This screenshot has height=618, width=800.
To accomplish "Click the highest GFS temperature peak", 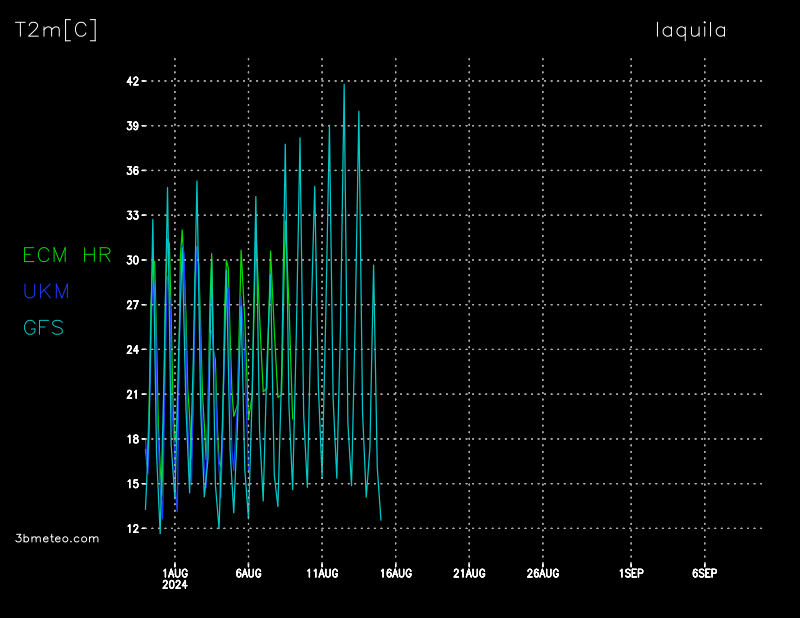I will [344, 85].
